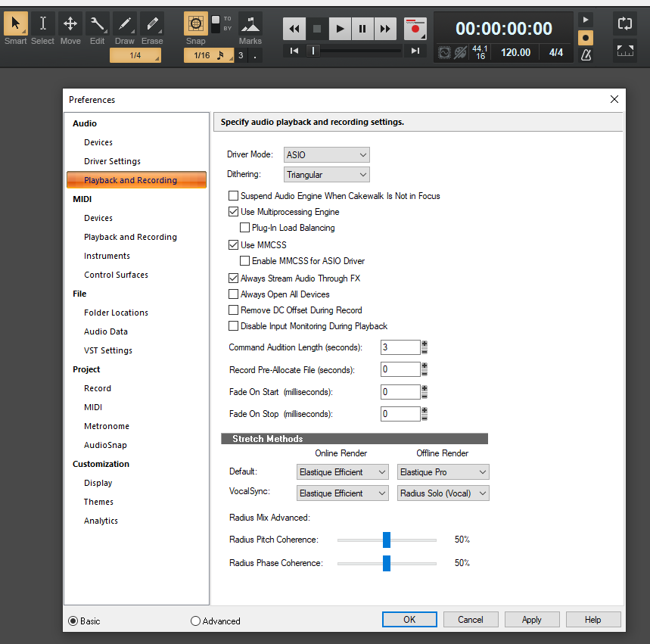Toggle the Snap to grid icon
The width and height of the screenshot is (650, 644).
coord(196,23)
